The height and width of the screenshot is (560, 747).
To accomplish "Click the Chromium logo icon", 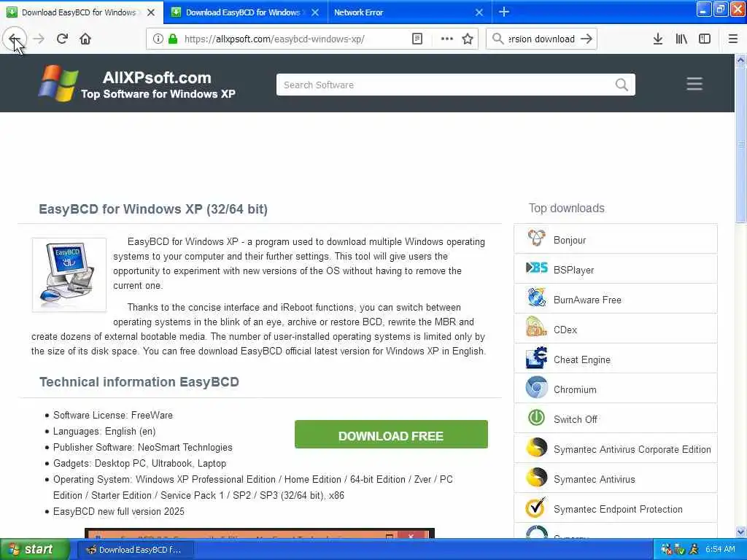I will tap(536, 388).
